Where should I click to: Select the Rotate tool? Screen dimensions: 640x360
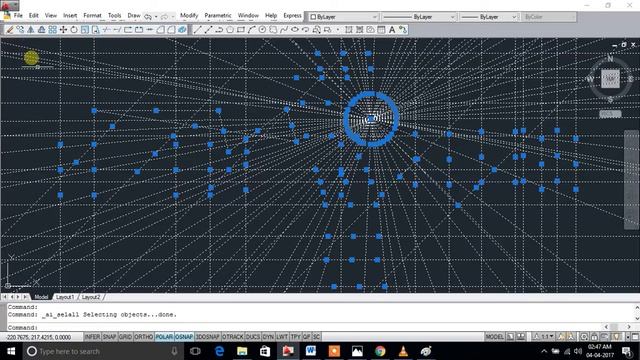(74, 30)
